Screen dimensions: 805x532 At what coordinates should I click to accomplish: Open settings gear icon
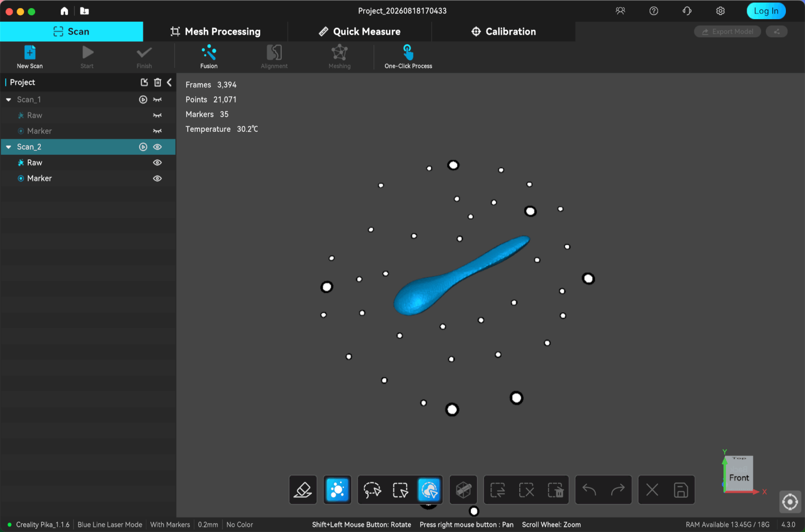(720, 11)
